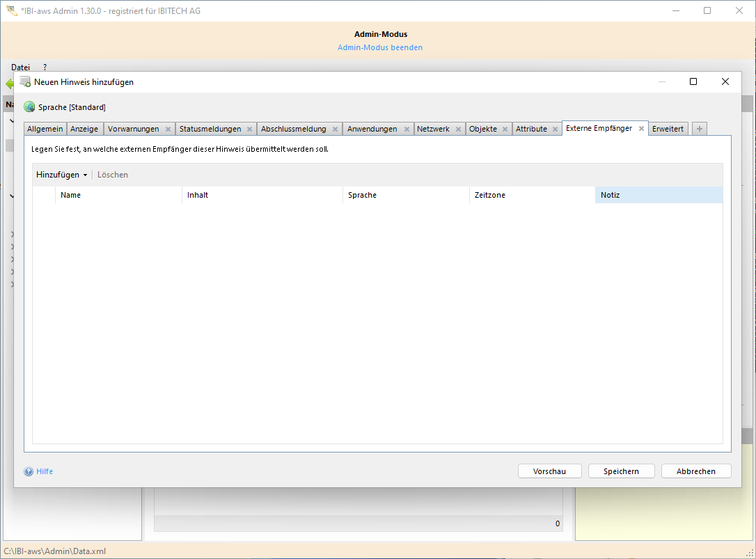Click the plus icon to add a tab
756x559 pixels.
700,129
